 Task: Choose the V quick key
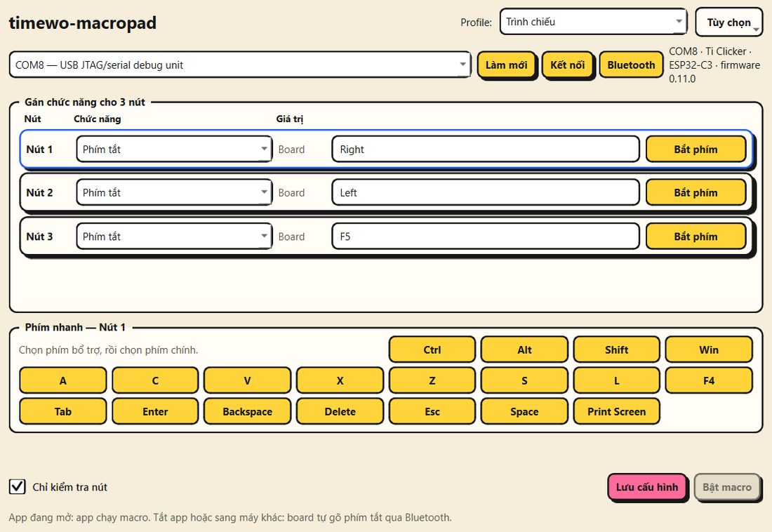[248, 380]
